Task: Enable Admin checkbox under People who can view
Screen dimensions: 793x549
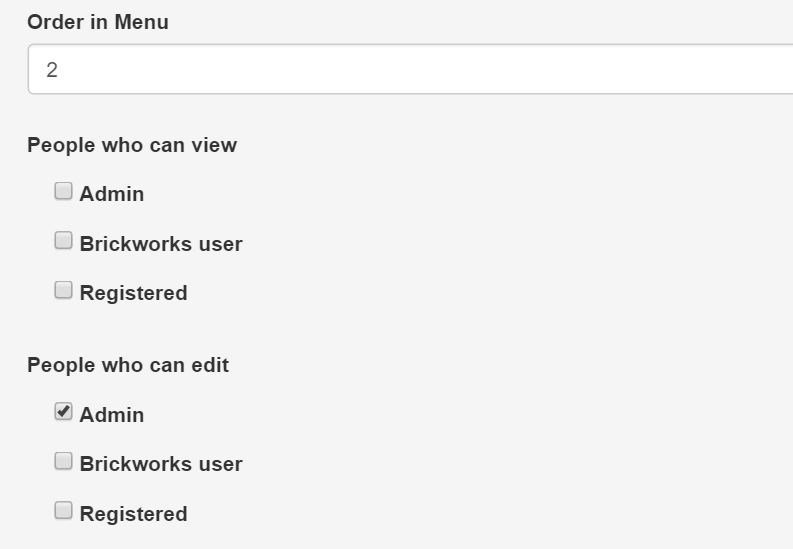Action: pyautogui.click(x=63, y=191)
